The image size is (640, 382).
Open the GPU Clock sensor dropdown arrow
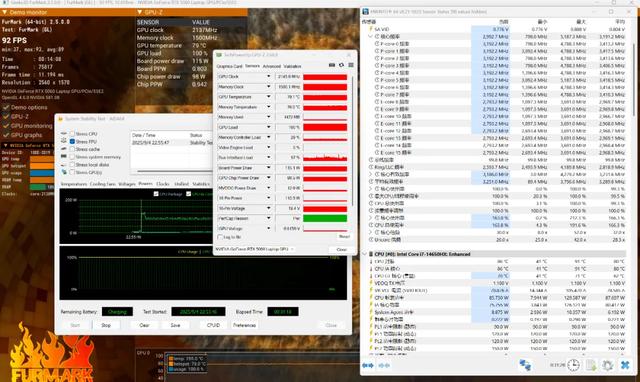(268, 77)
